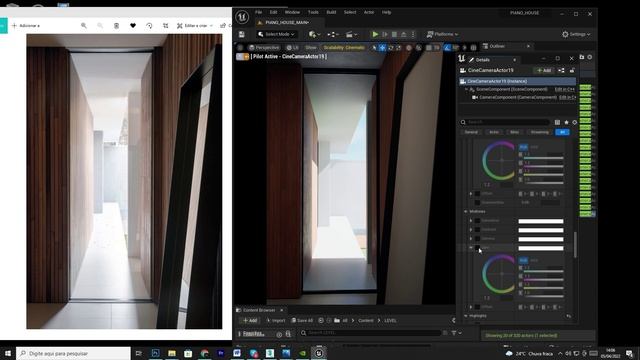Switch to the Outliner tab

497,46
